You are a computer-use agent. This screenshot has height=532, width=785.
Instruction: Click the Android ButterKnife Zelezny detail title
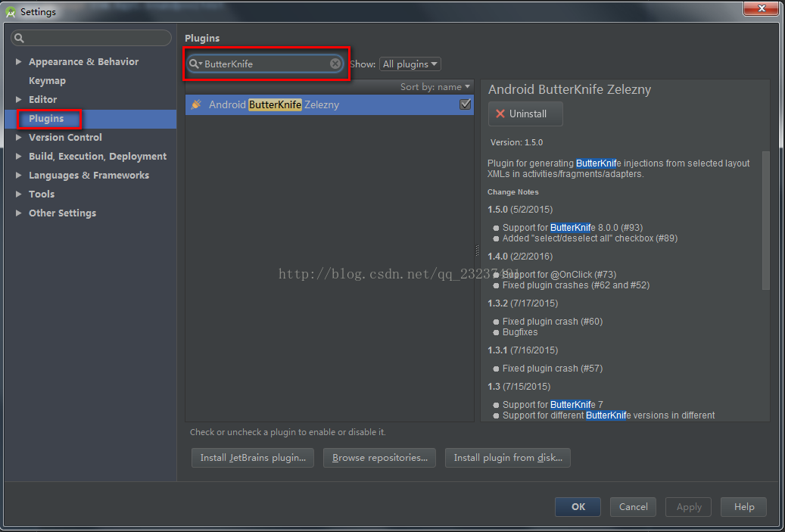570,89
